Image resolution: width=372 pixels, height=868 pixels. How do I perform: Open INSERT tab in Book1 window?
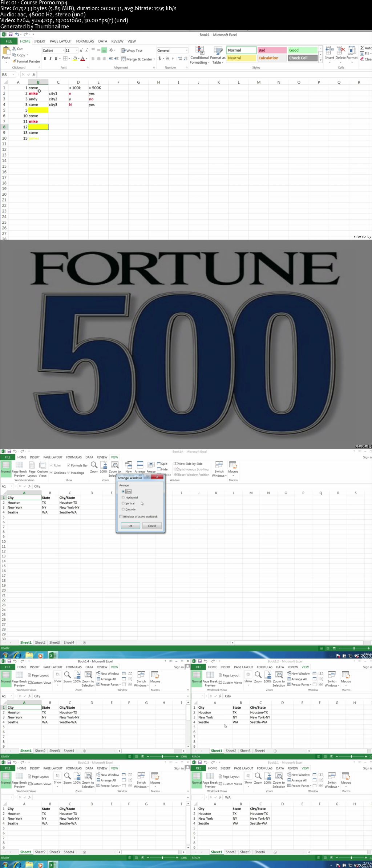pyautogui.click(x=40, y=41)
